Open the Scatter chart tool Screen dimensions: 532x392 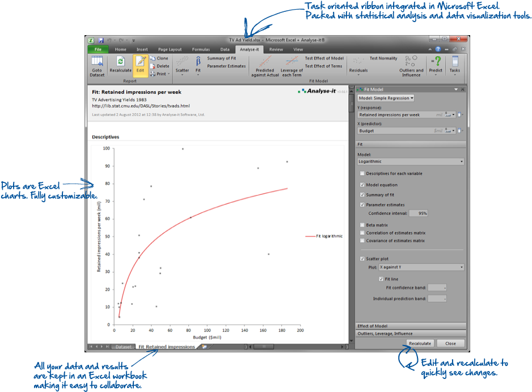tap(181, 65)
